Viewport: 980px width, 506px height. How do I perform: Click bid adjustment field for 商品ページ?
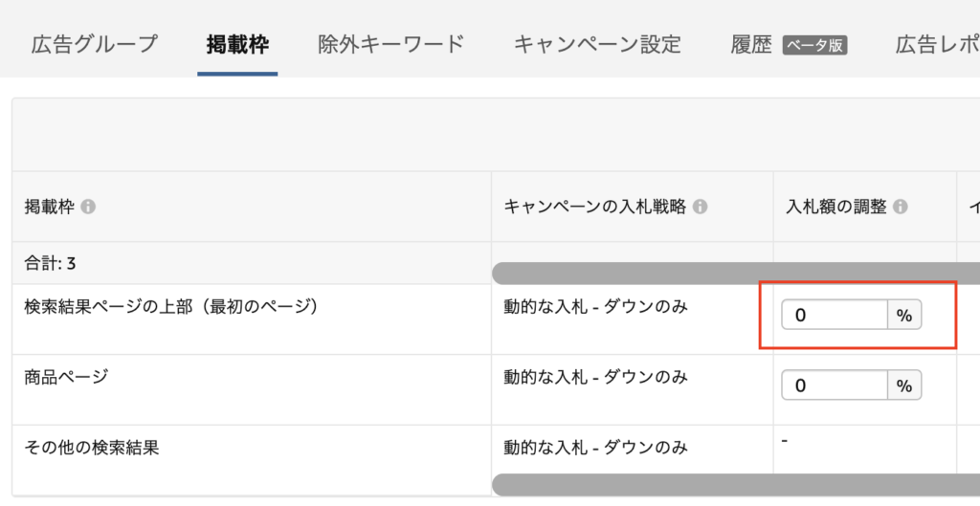pos(834,385)
